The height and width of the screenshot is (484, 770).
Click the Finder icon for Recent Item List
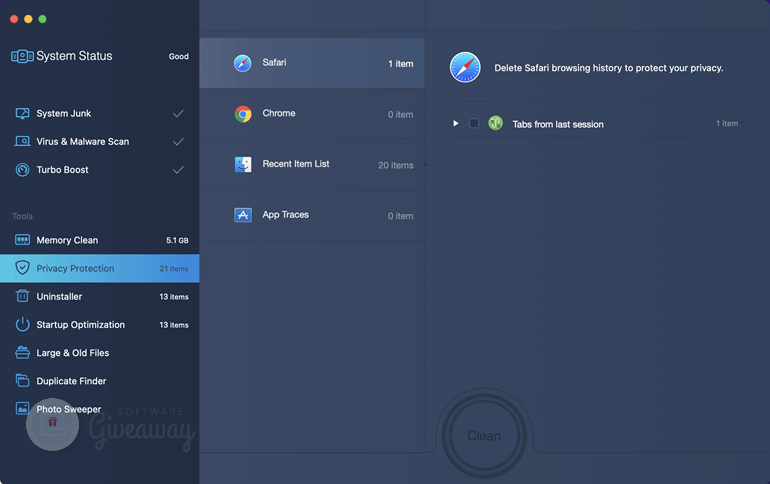pos(243,164)
